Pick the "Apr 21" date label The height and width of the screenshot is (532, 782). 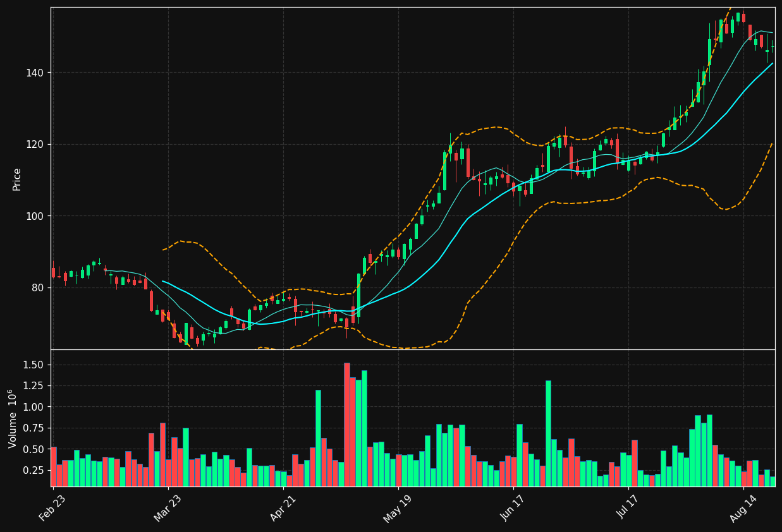coord(282,509)
